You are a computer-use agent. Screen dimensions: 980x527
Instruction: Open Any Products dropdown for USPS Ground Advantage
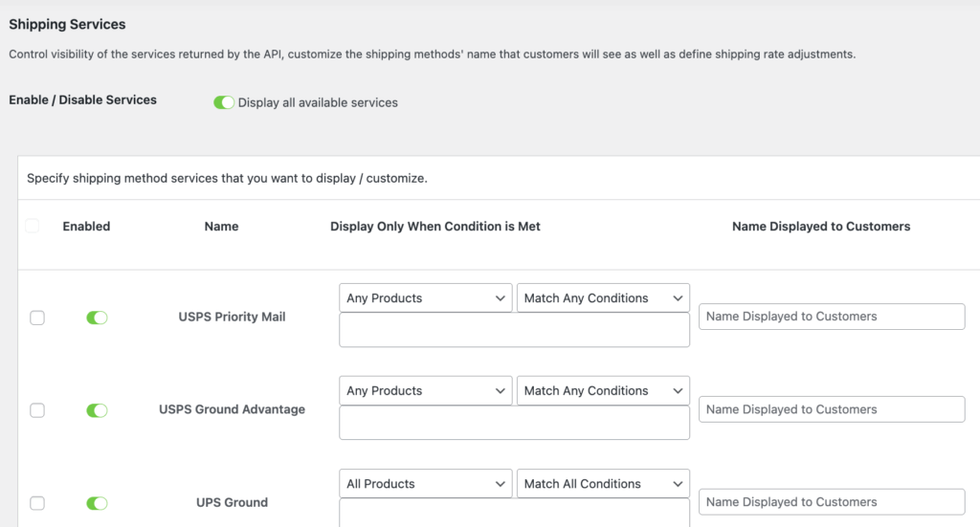coord(426,391)
